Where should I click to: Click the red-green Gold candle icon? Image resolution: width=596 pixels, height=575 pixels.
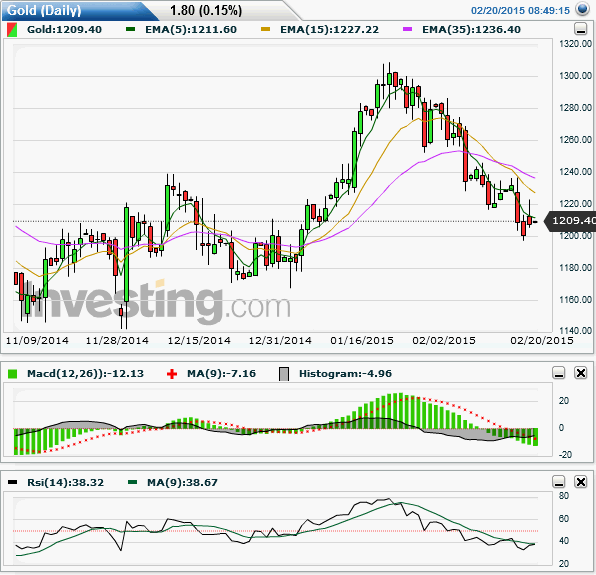coord(12,30)
